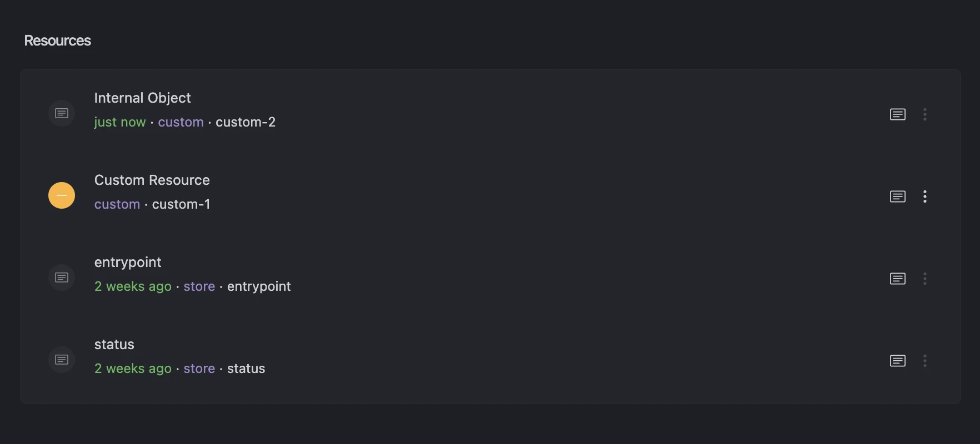Open the three-dot menu for entrypoint
The height and width of the screenshot is (444, 980).
pos(925,279)
